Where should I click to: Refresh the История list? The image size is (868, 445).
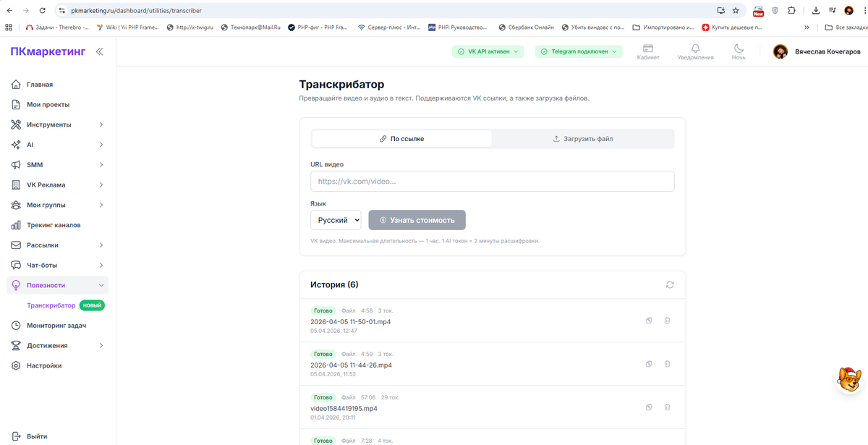pyautogui.click(x=670, y=285)
